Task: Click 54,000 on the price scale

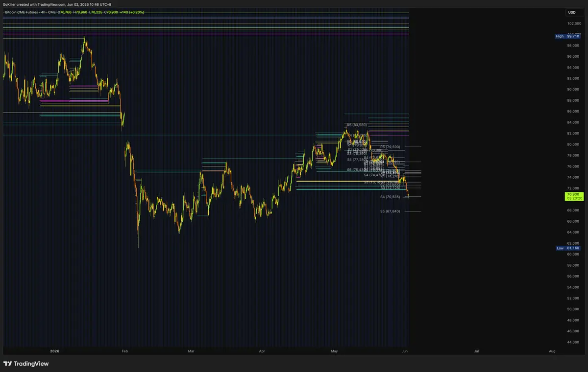Action: pos(573,287)
